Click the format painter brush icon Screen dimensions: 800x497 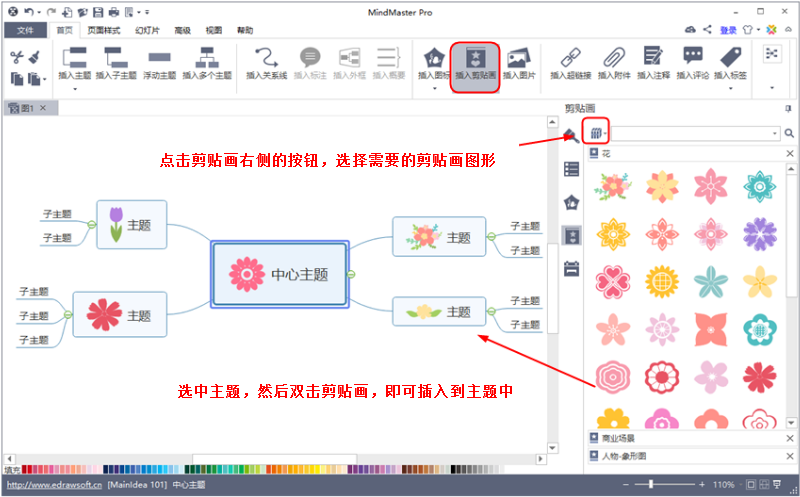(x=34, y=57)
